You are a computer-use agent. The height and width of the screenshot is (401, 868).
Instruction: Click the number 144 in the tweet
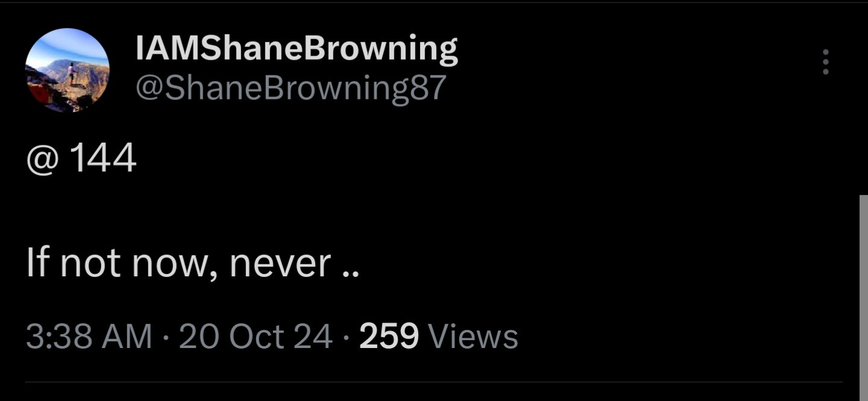(x=103, y=158)
